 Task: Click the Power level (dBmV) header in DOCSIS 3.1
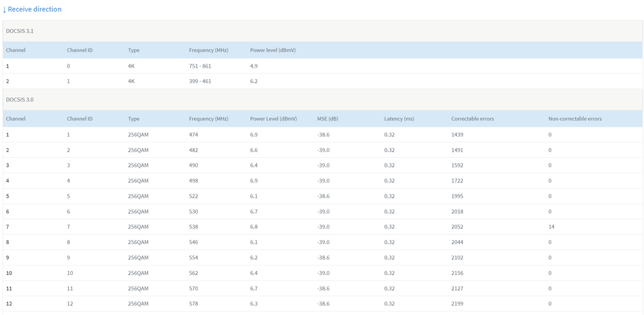[273, 50]
